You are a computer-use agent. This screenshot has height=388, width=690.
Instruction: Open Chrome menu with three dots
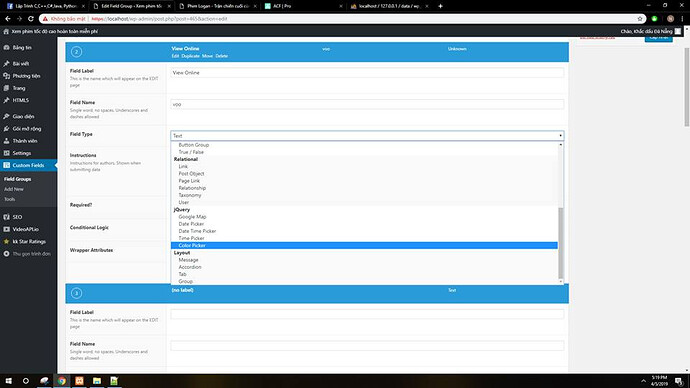[x=682, y=19]
